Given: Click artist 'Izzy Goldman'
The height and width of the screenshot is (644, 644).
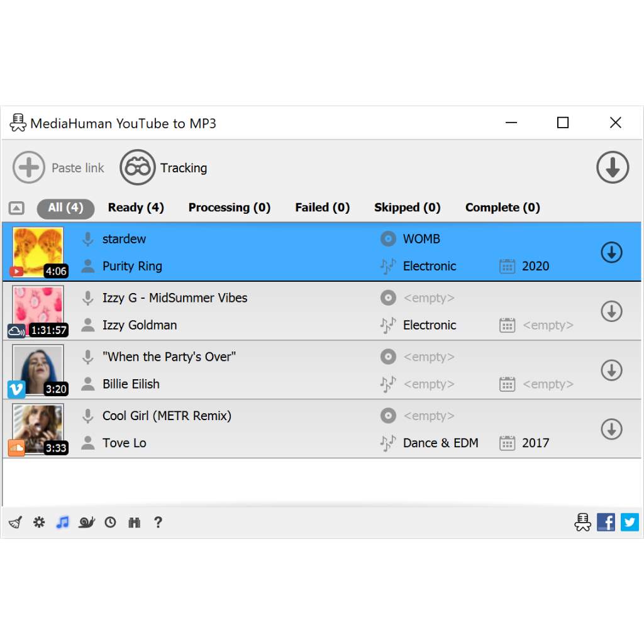Looking at the screenshot, I should click(140, 325).
